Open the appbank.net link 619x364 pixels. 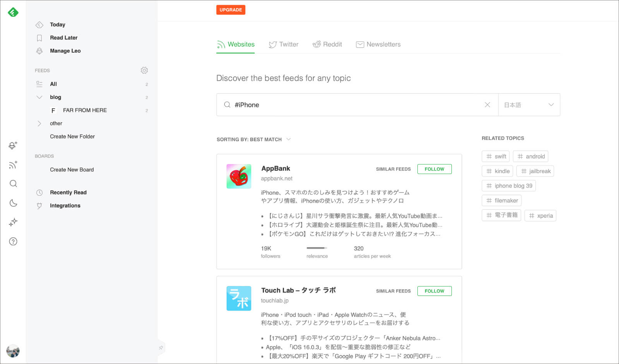point(277,179)
